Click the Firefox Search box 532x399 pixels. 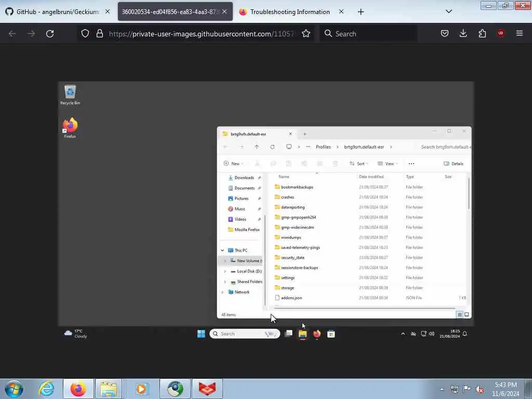coord(368,34)
